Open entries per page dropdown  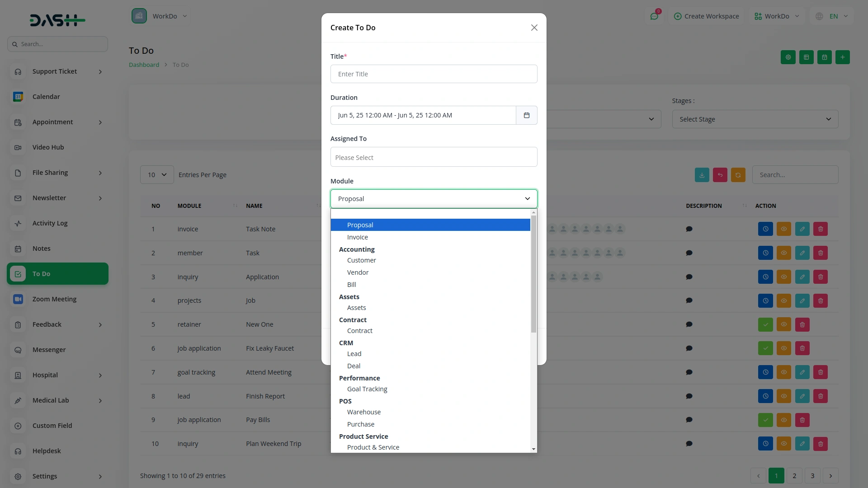pyautogui.click(x=157, y=175)
